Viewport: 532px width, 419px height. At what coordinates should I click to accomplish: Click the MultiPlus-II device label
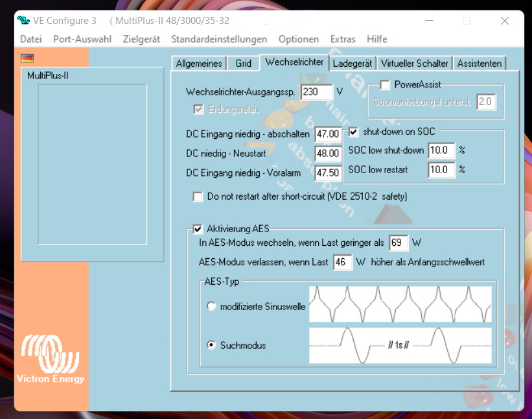click(48, 76)
